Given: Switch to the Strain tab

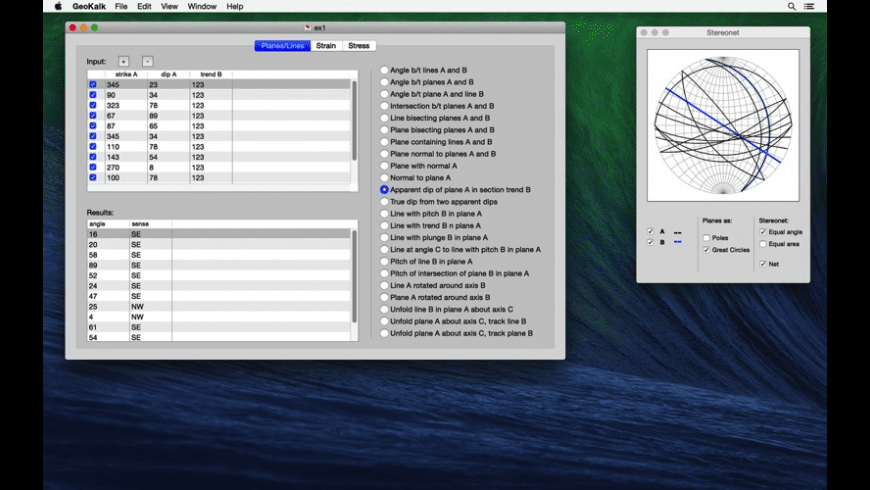Looking at the screenshot, I should coord(326,46).
